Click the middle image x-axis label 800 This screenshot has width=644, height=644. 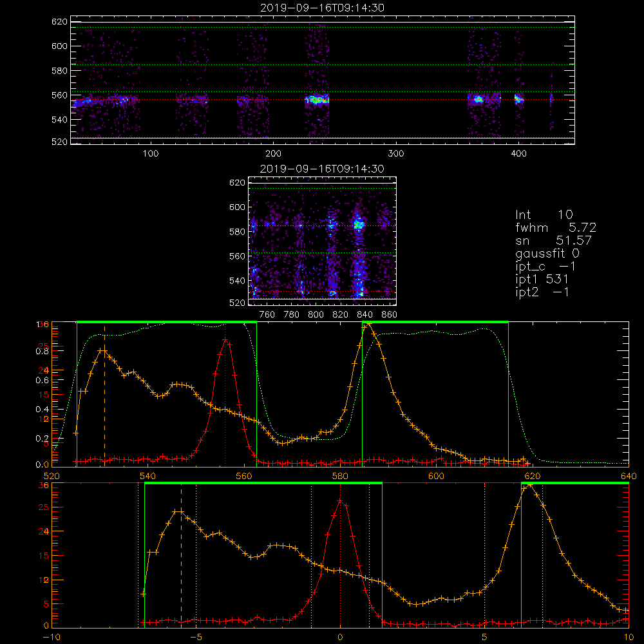click(316, 315)
